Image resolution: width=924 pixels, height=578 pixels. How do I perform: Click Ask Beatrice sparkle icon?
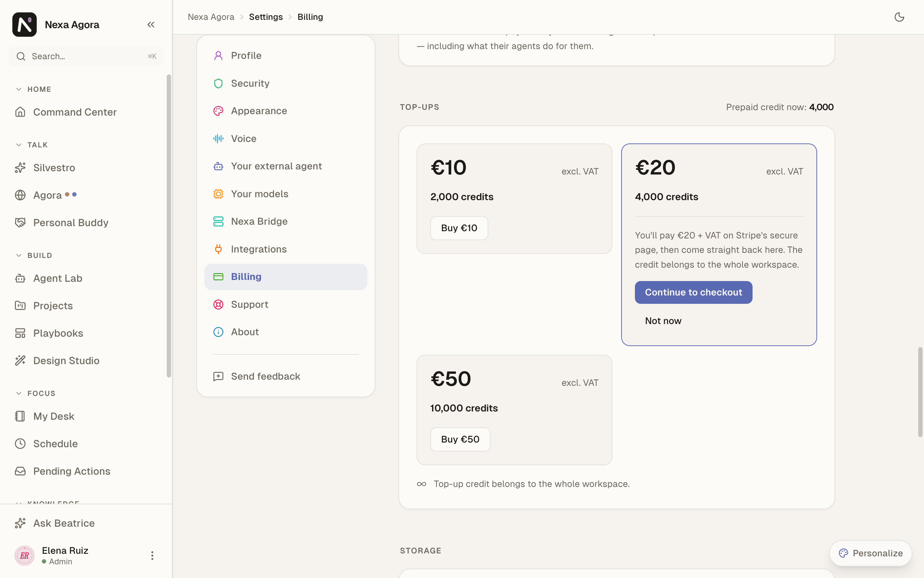pyautogui.click(x=20, y=523)
